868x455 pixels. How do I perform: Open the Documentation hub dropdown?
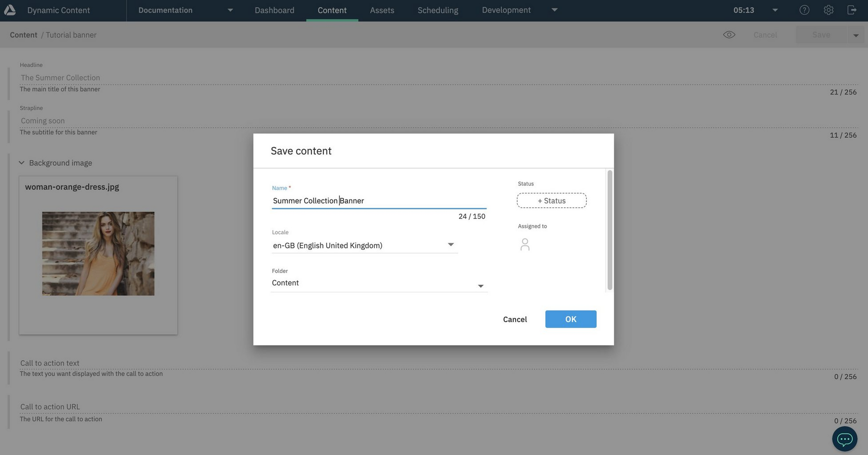[230, 10]
